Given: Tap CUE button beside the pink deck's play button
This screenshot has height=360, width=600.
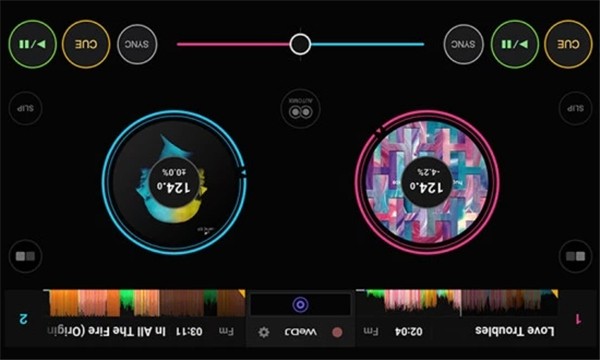Looking at the screenshot, I should pyautogui.click(x=568, y=44).
